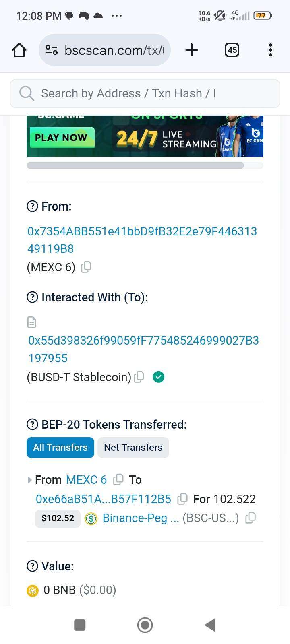Copy the Binance-Peg token address
This screenshot has width=290, height=644.
[x=251, y=518]
